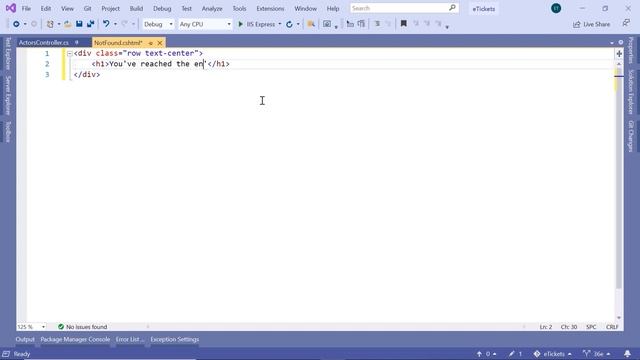Image resolution: width=640 pixels, height=360 pixels.
Task: Open the eTickets repository selector in status bar
Action: click(x=553, y=354)
